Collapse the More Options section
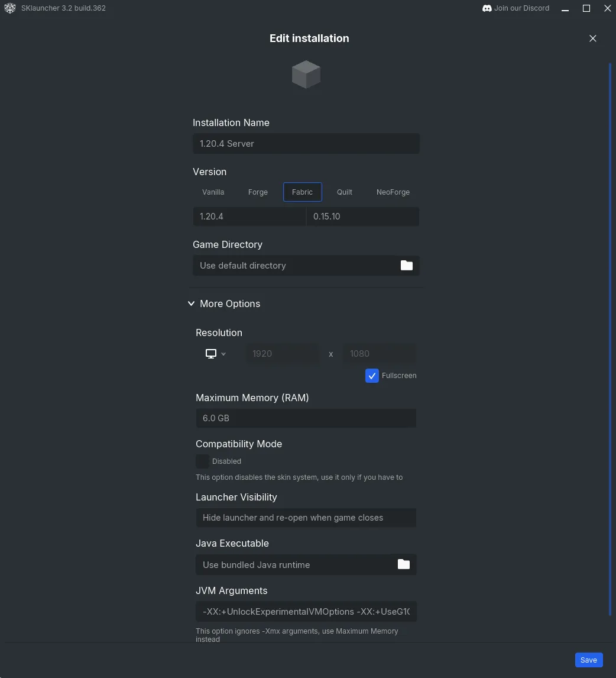Screen dimensions: 616x678 (191, 304)
